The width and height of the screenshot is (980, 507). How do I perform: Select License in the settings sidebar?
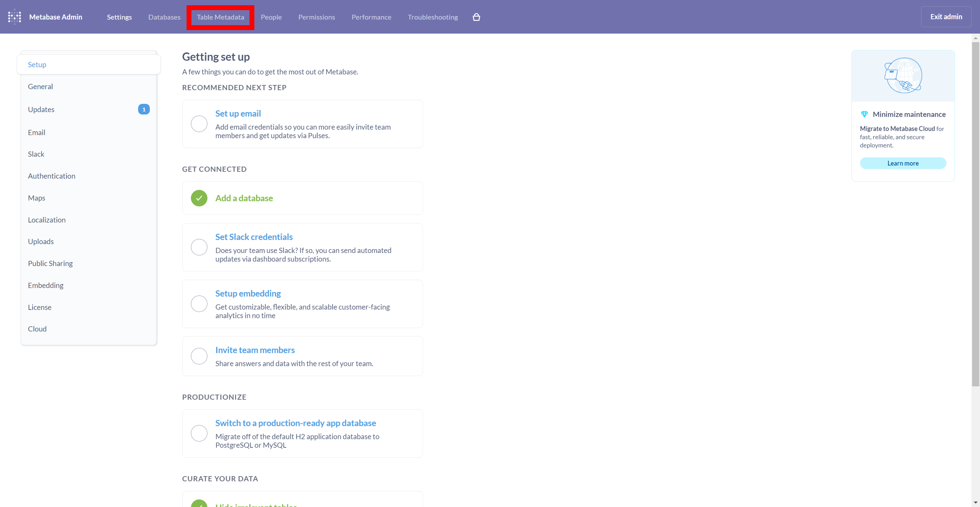point(89,307)
